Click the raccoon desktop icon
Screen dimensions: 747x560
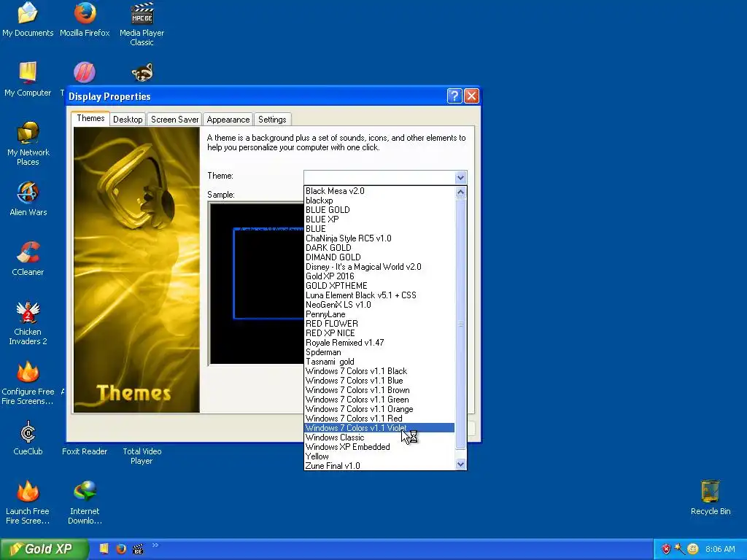[x=142, y=73]
